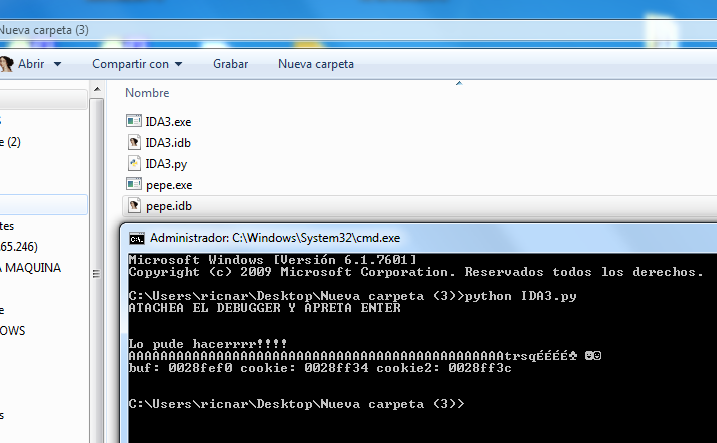
Task: Select the MAQUINA item in navigation pane
Action: [x=31, y=268]
